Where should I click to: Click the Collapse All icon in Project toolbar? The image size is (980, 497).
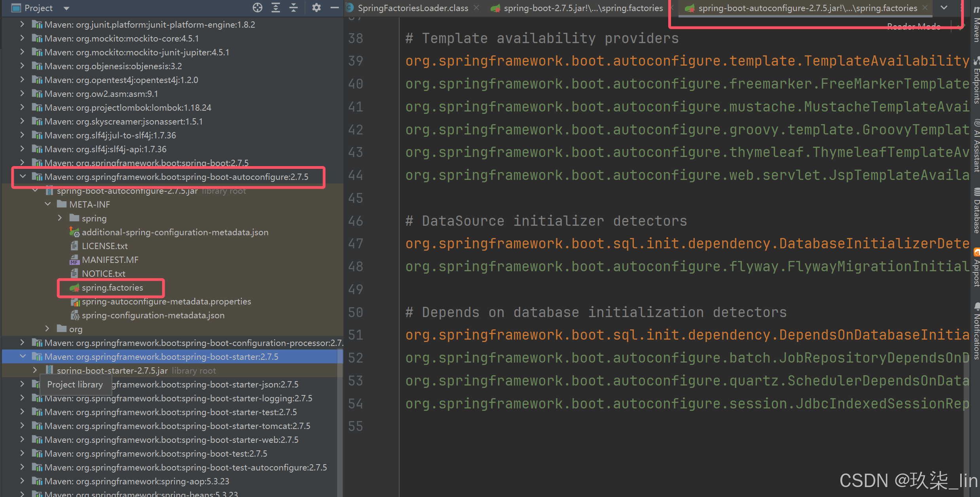[x=294, y=8]
